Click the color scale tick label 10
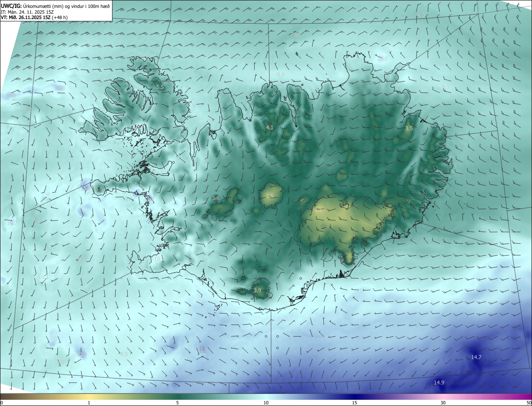532x406 pixels. [266, 403]
